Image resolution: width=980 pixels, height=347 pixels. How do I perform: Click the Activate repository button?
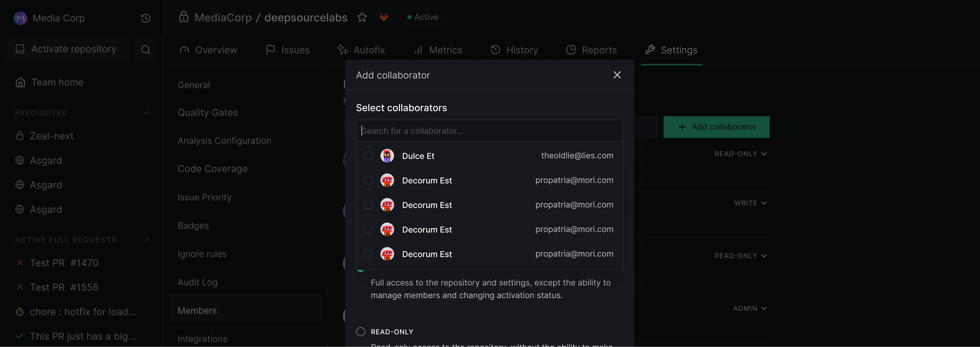coord(68,49)
